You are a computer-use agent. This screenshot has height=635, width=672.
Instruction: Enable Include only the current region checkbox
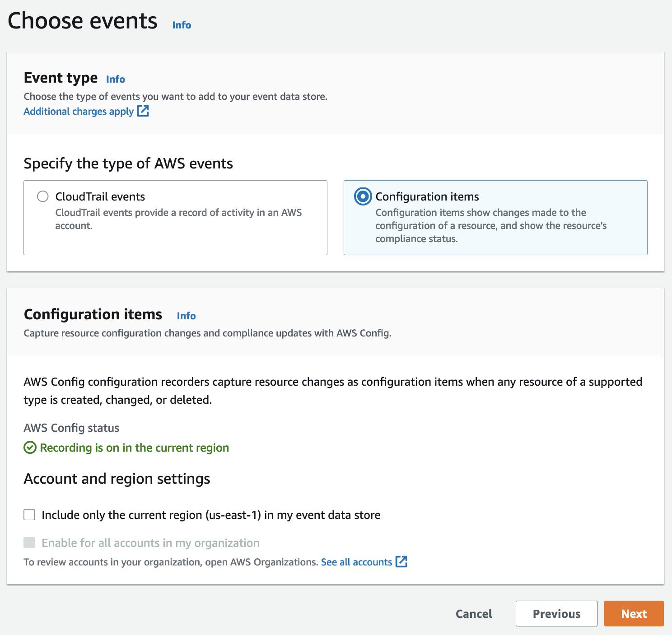29,514
